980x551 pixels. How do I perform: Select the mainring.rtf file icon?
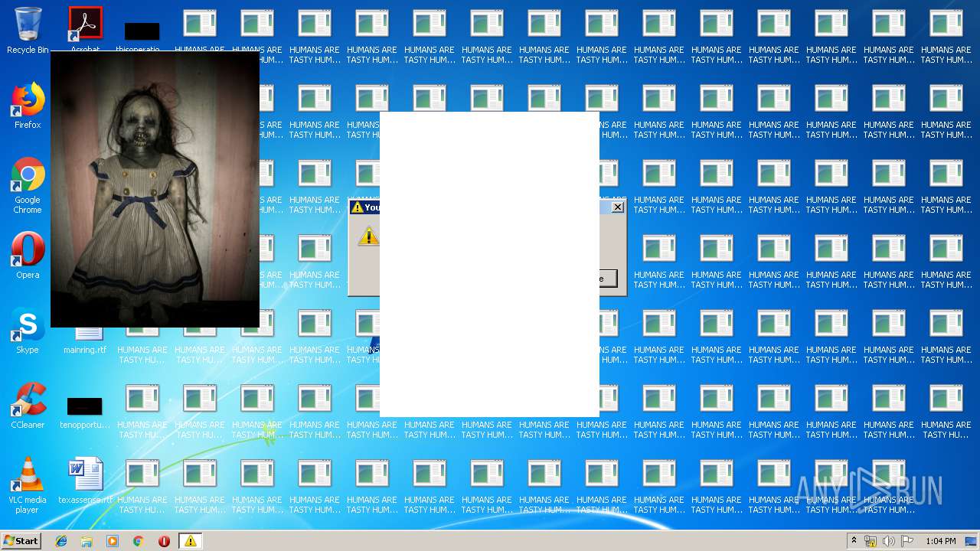point(85,341)
